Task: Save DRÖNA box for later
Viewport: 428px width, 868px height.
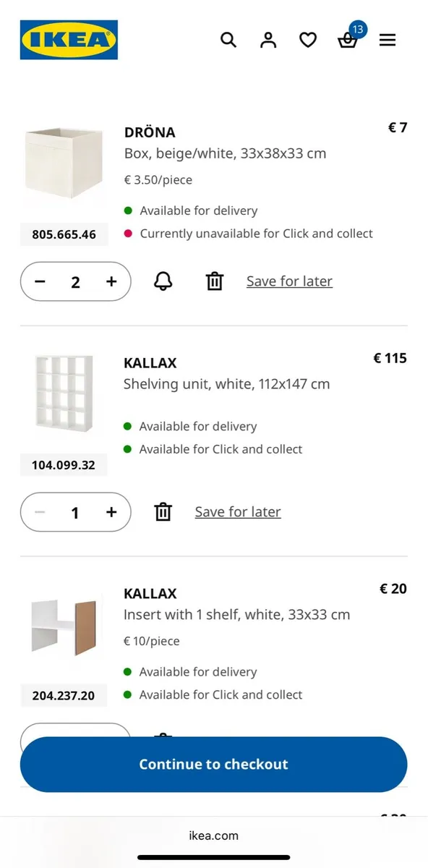Action: 289,281
